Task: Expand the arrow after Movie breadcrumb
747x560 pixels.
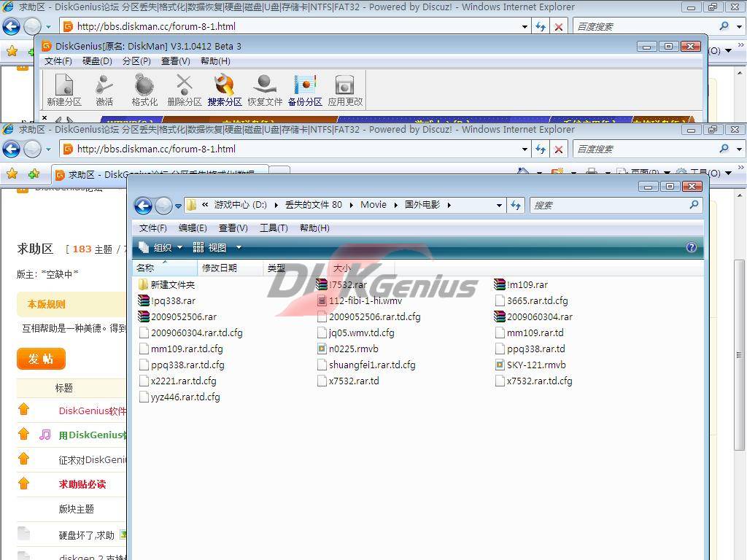Action: [x=396, y=205]
